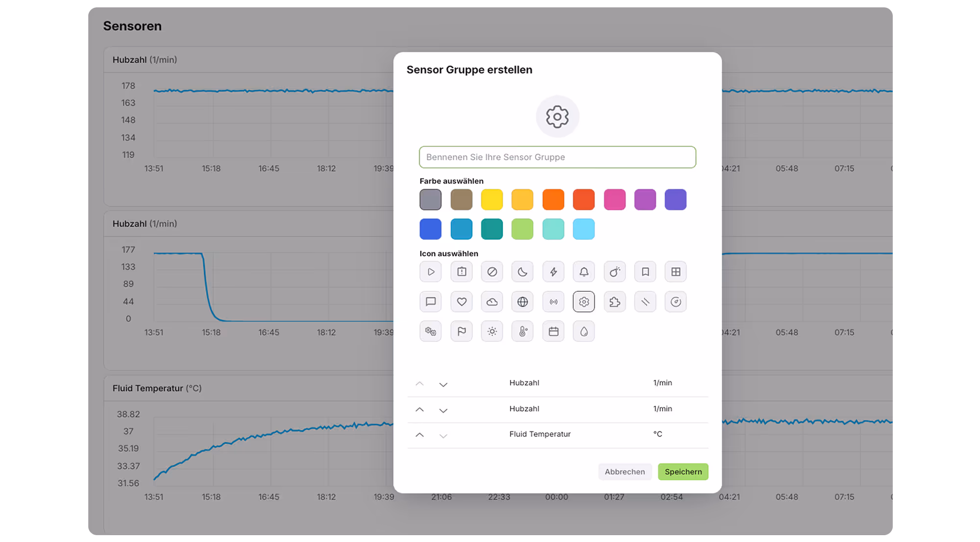Choose the mint turquoise color swatch
This screenshot has width=980, height=542.
point(553,229)
